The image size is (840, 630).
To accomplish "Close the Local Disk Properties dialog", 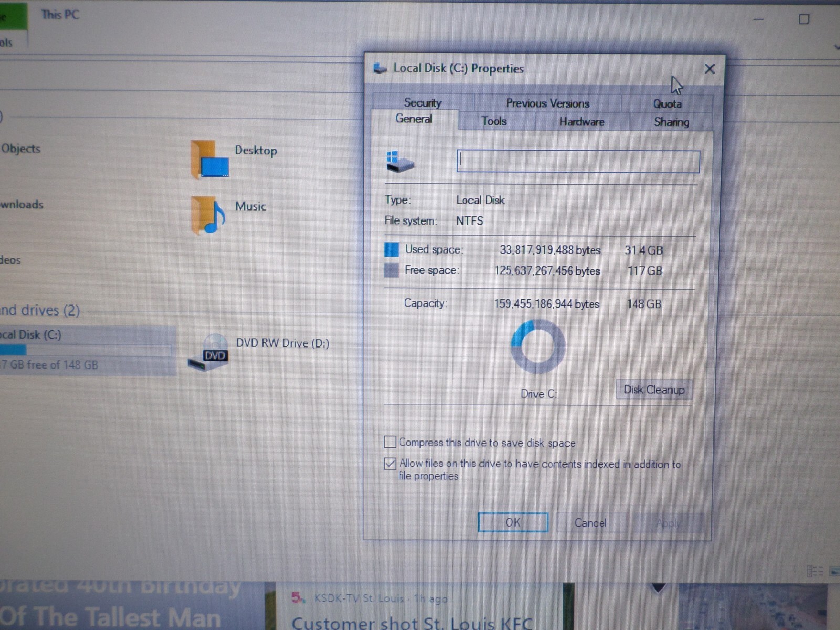I will [709, 69].
